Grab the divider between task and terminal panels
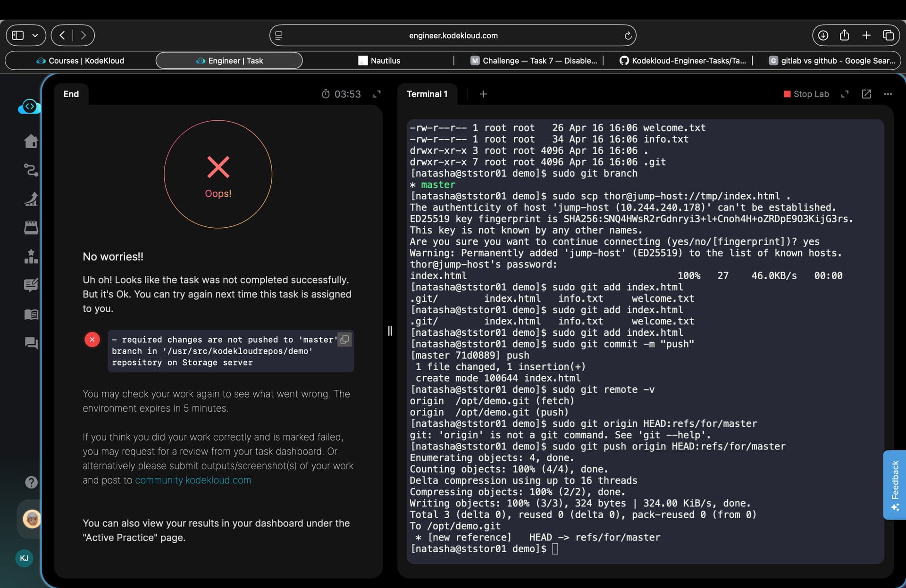 point(390,331)
